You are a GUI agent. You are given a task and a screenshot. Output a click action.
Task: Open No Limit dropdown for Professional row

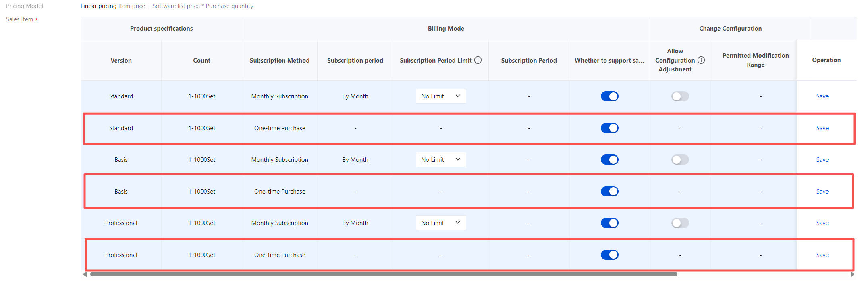pos(441,223)
